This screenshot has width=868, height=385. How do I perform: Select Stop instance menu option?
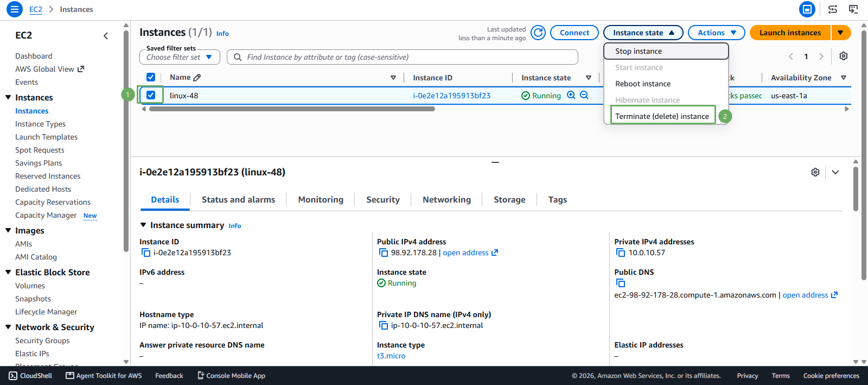coord(666,51)
